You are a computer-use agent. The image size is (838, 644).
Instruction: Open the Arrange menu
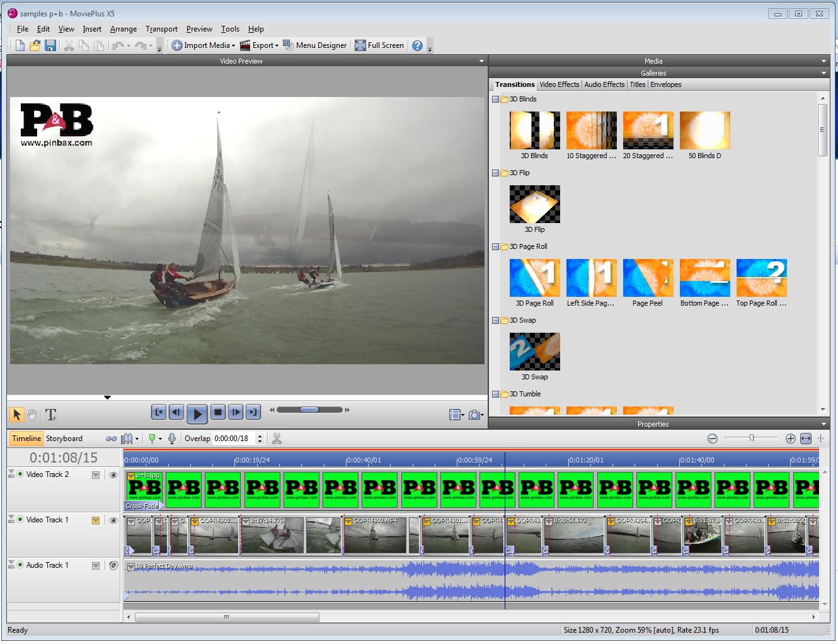(x=123, y=29)
